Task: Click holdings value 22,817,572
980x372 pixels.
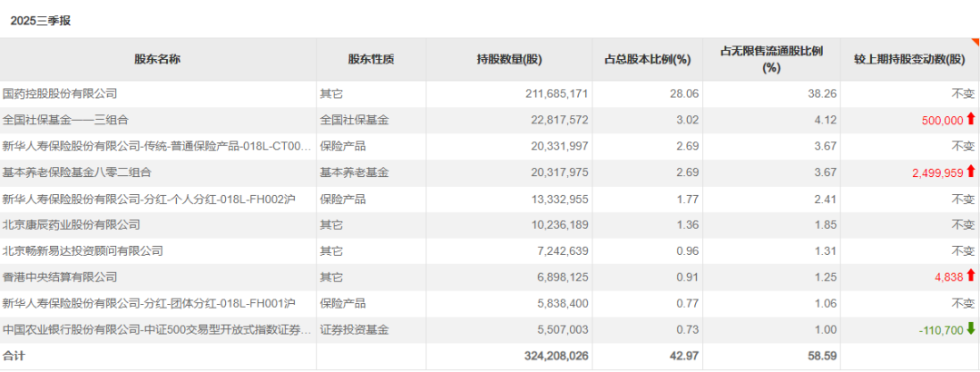Action: point(559,120)
